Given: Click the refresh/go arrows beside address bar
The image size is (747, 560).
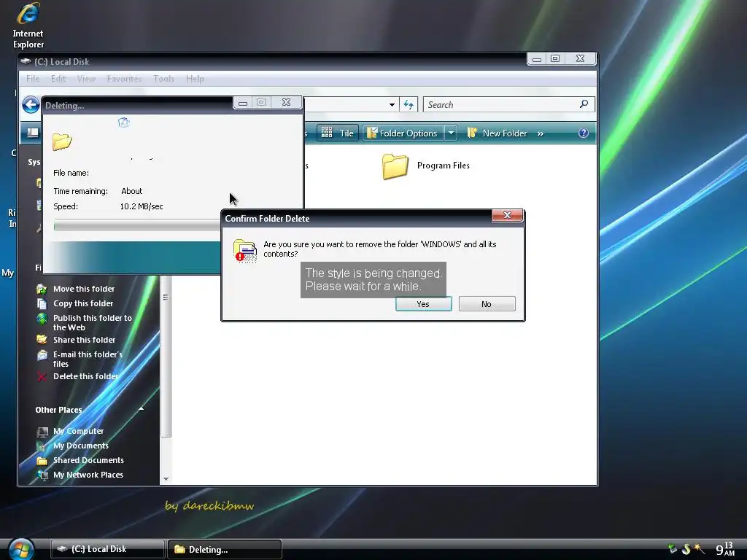Looking at the screenshot, I should 409,104.
